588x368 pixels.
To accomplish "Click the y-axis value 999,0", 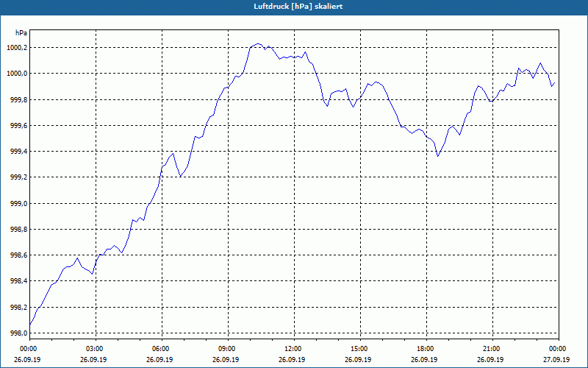I will [x=18, y=204].
